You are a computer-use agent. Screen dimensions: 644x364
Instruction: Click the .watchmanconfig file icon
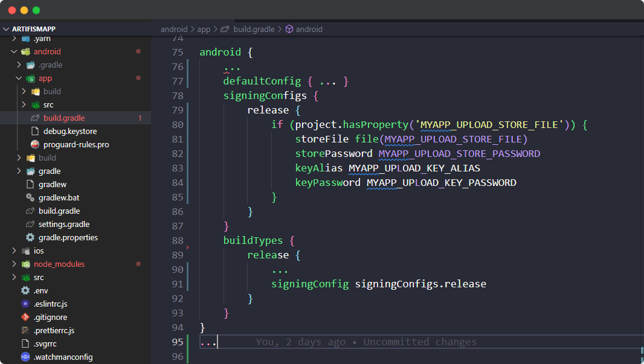[x=25, y=357]
